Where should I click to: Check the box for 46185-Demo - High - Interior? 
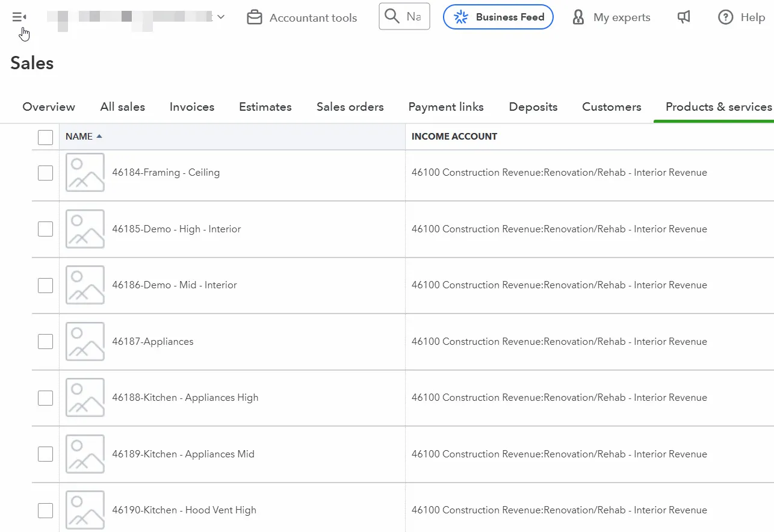tap(45, 229)
